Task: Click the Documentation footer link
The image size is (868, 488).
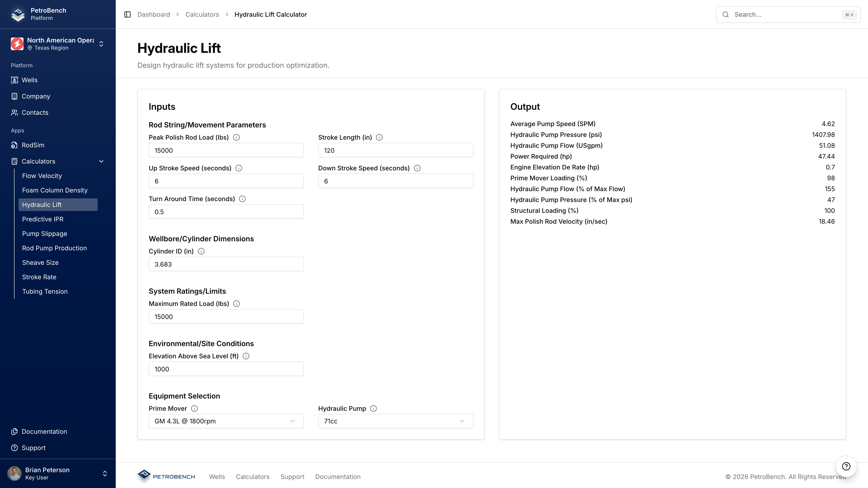Action: point(338,477)
